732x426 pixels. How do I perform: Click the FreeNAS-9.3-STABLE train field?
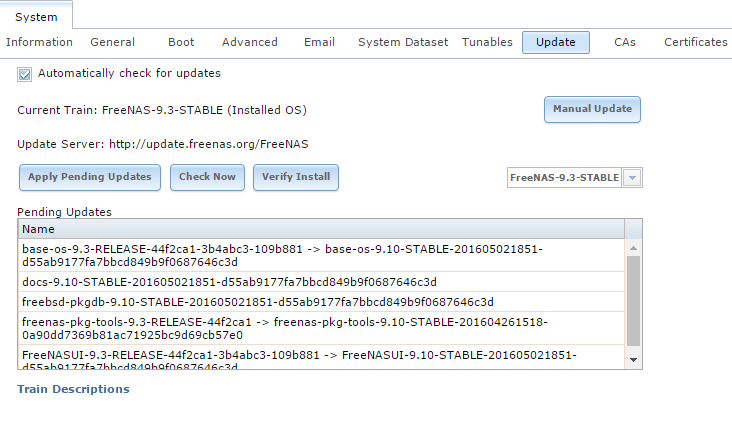[564, 178]
